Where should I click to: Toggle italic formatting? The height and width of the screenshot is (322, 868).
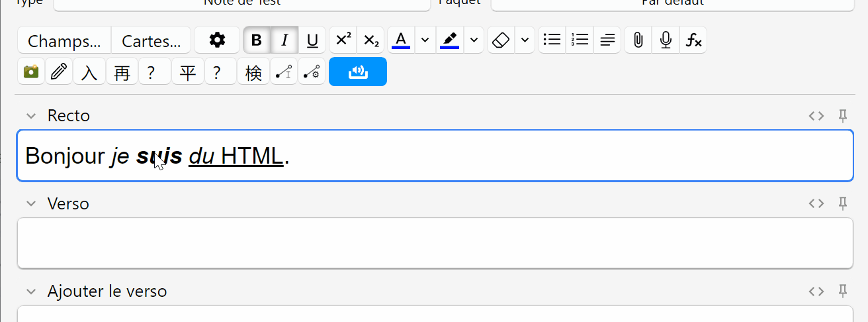[284, 40]
